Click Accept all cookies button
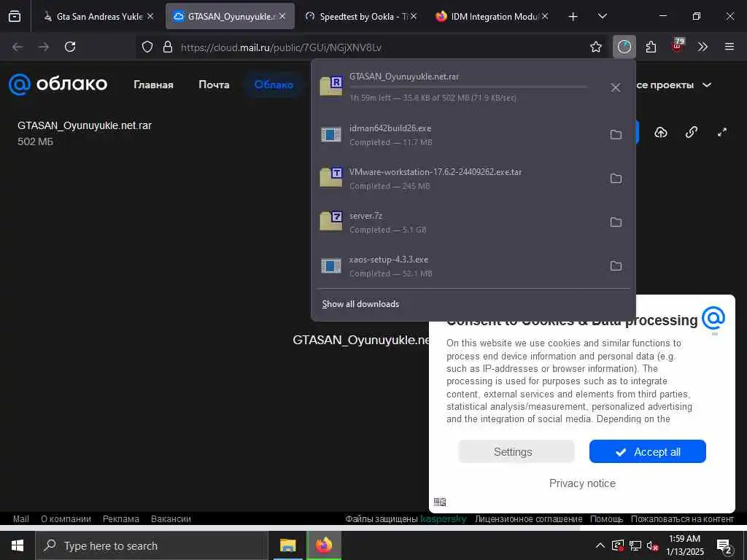The height and width of the screenshot is (560, 747). (x=648, y=451)
